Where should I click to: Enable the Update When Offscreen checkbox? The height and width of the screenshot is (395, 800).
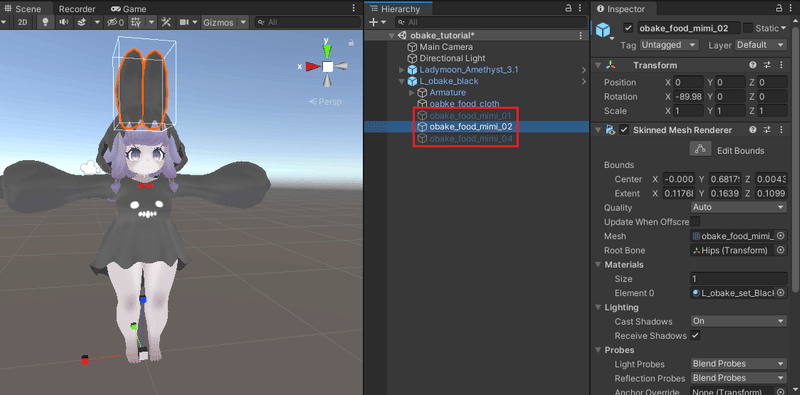pos(695,221)
